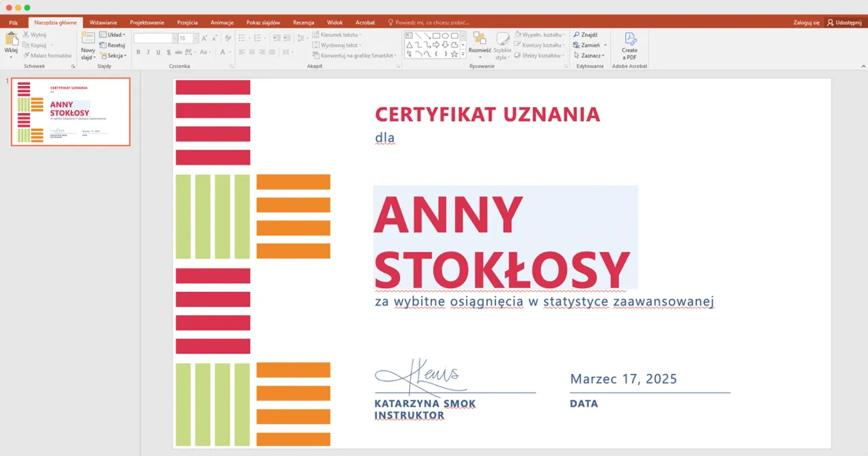The height and width of the screenshot is (456, 868).
Task: Align text to the right
Action: pyautogui.click(x=262, y=52)
